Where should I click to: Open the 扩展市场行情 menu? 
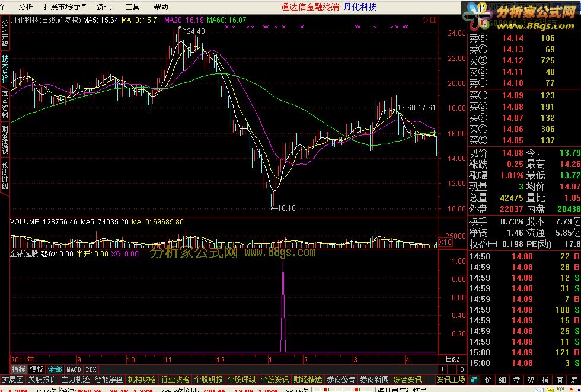tap(65, 7)
